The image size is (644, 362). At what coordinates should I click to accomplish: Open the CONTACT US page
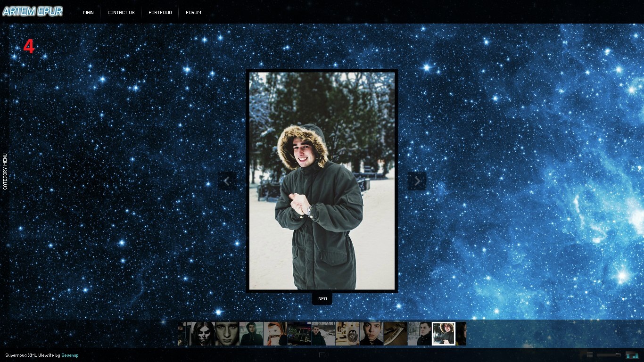pos(121,13)
